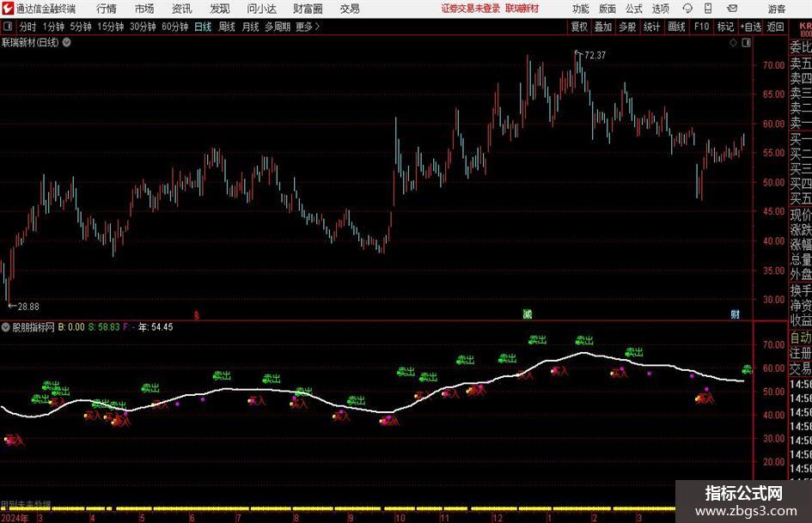Viewport: 812px width, 523px height.
Task: Click the 叠加 overlay toolbar button
Action: (x=603, y=27)
